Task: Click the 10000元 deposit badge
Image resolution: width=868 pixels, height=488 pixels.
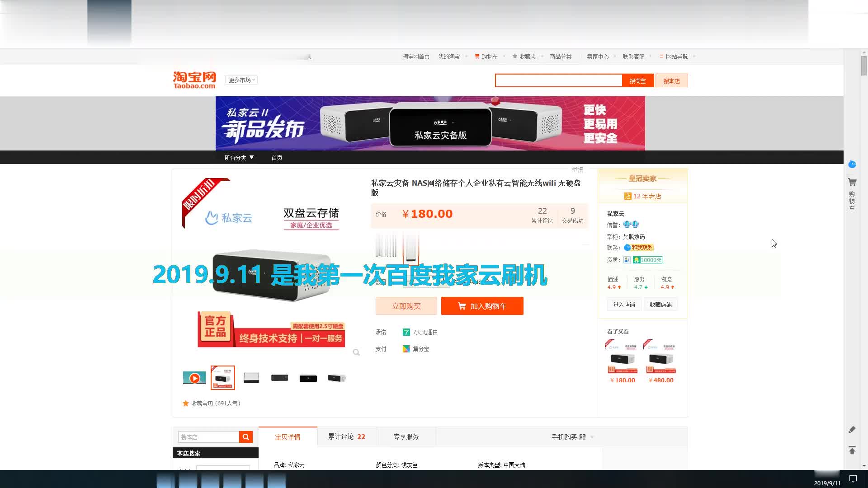Action: click(x=647, y=260)
